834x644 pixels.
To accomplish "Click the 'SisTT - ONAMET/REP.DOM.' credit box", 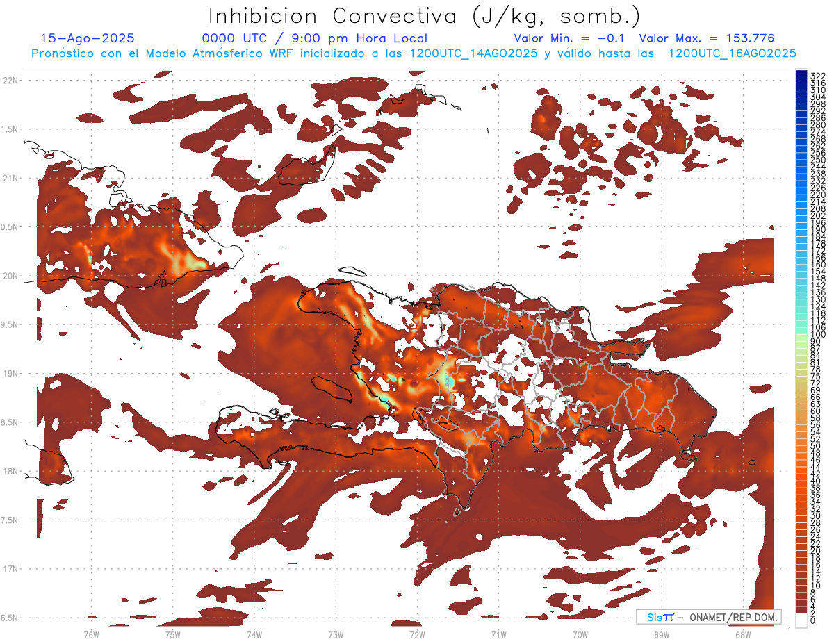I will [x=709, y=617].
